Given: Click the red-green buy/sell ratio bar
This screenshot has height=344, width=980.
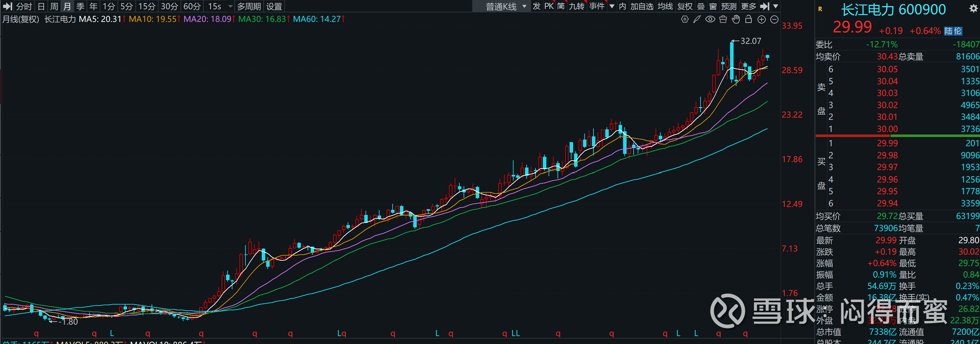Looking at the screenshot, I should coord(898,135).
